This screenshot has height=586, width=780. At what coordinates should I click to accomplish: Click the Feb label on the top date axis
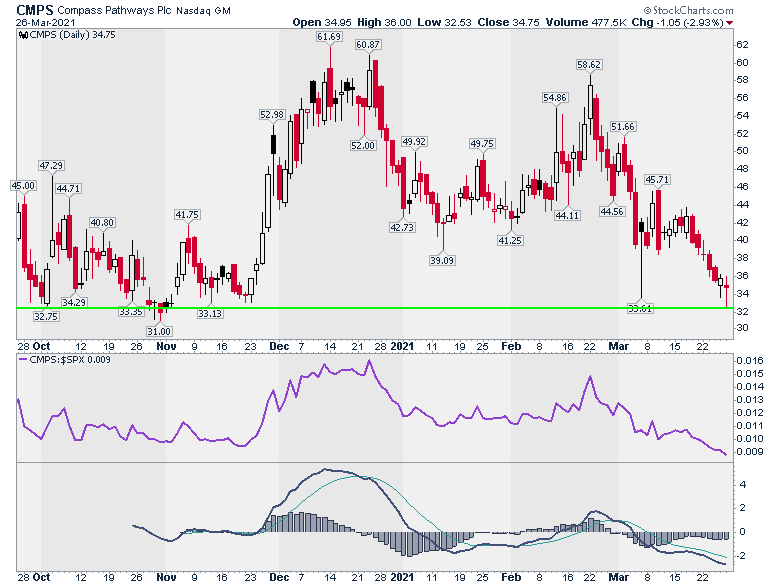pos(511,346)
